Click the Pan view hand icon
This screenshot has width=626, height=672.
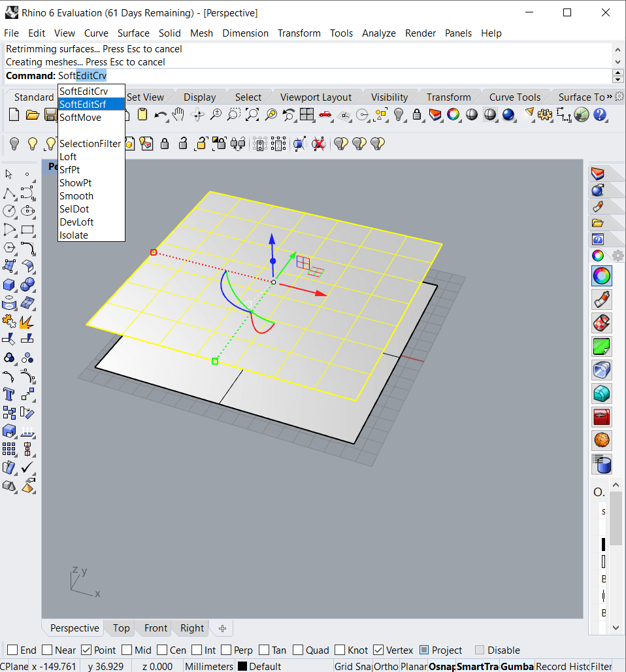tap(178, 116)
